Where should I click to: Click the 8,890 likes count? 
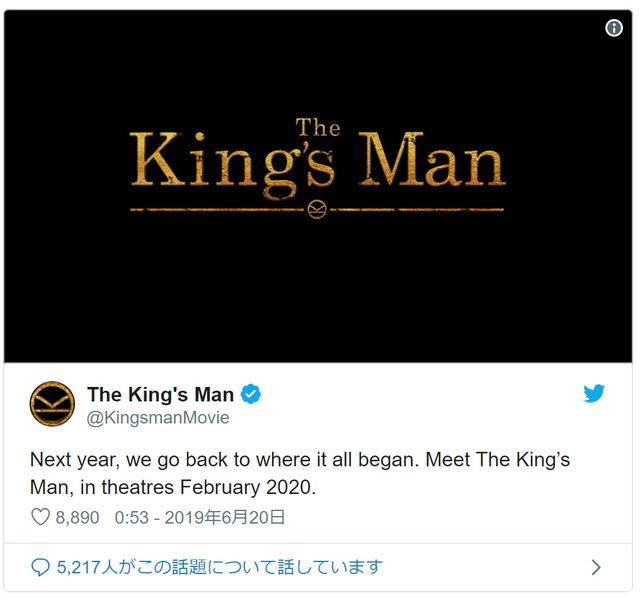click(77, 517)
